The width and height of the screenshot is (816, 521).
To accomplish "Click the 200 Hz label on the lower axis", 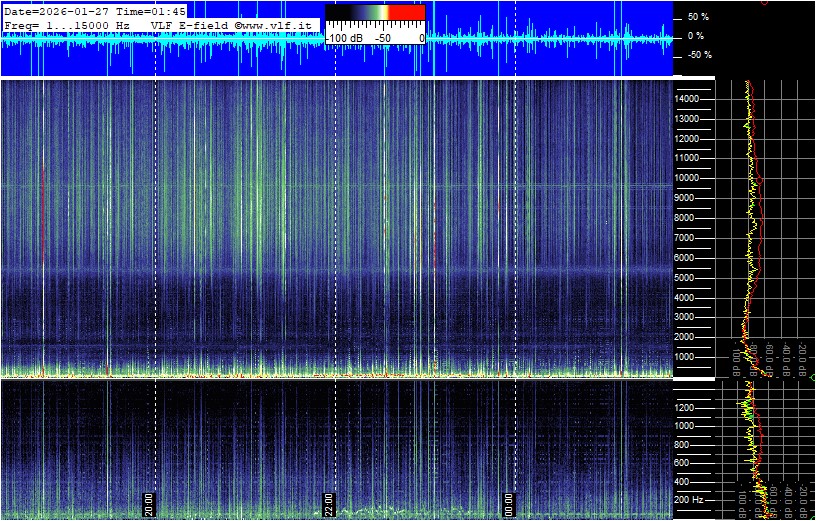I will (x=692, y=499).
